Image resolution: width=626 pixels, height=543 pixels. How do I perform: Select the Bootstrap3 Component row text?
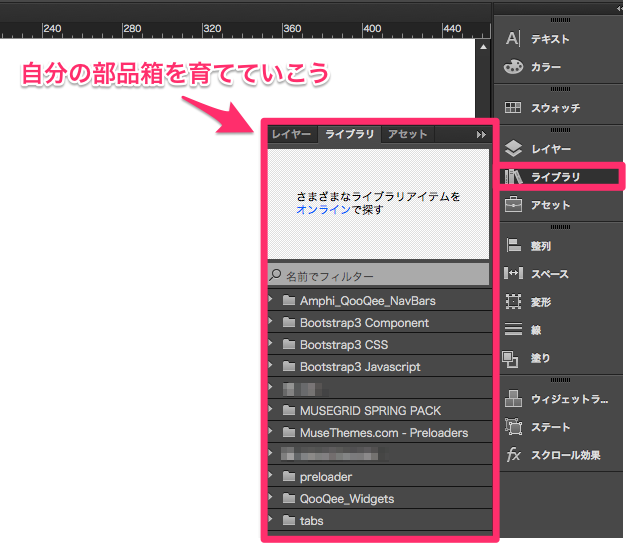click(364, 323)
